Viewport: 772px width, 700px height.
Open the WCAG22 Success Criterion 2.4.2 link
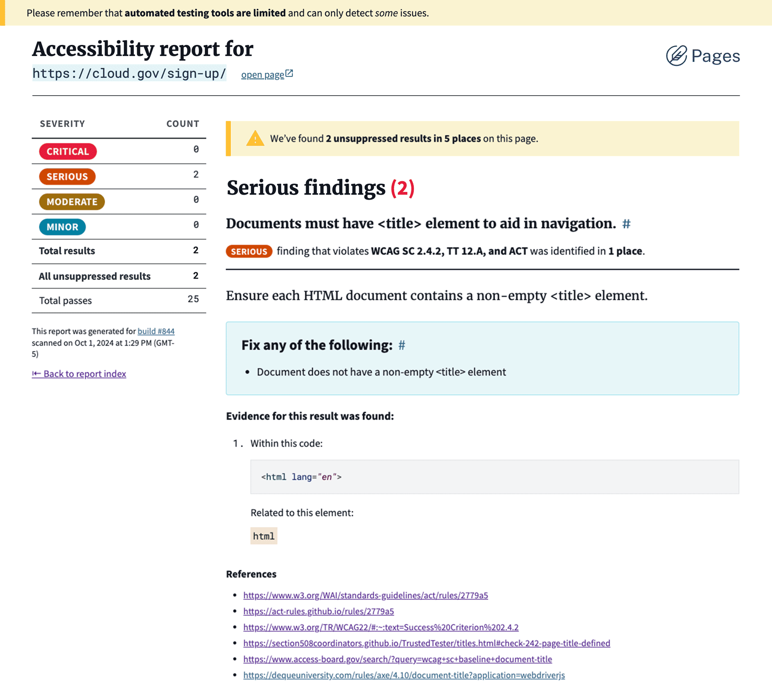pyautogui.click(x=381, y=627)
